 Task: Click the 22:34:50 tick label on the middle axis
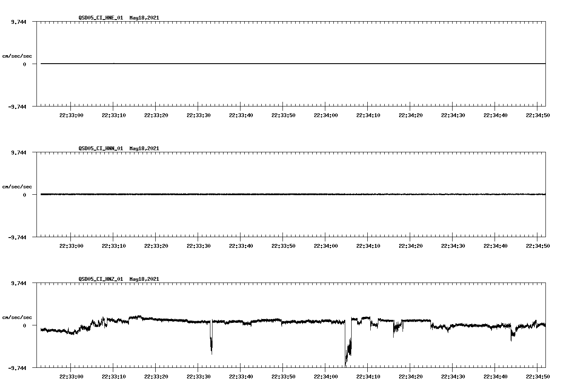(x=538, y=245)
